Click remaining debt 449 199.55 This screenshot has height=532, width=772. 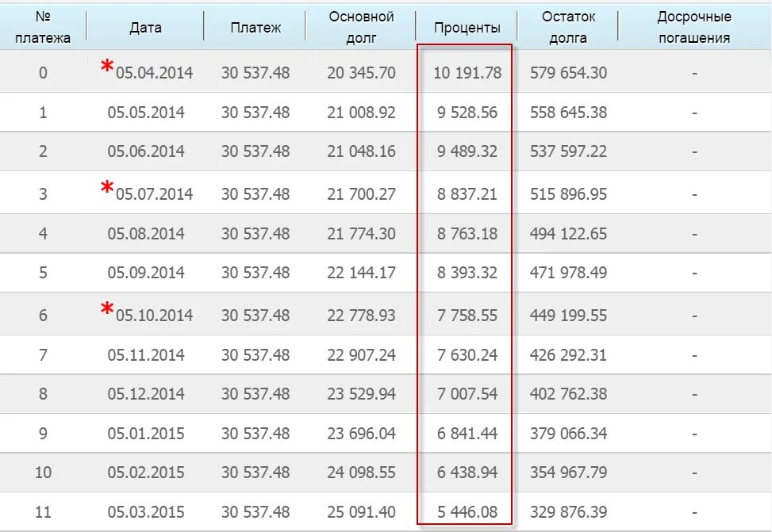[569, 315]
